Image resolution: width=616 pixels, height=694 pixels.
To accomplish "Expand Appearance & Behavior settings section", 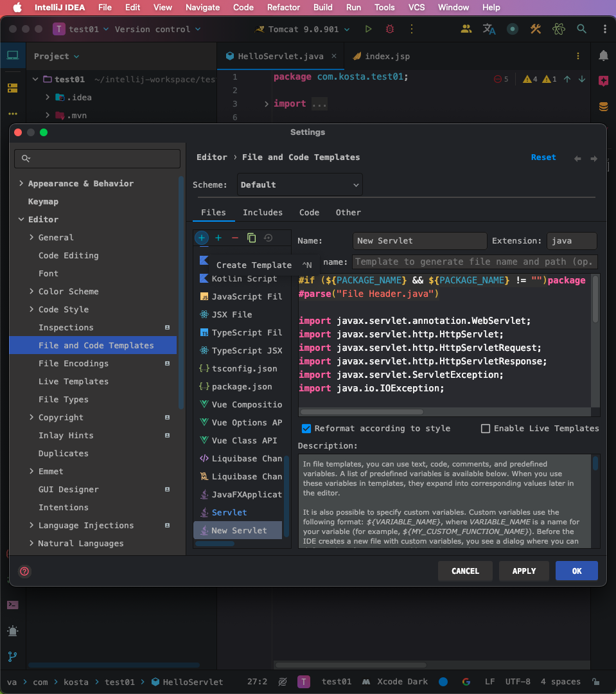I will tap(21, 183).
